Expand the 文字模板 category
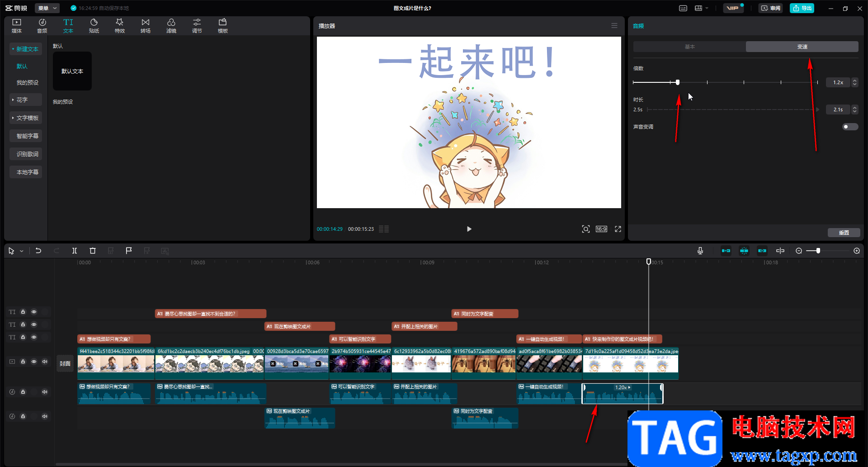The width and height of the screenshot is (868, 467). point(26,118)
